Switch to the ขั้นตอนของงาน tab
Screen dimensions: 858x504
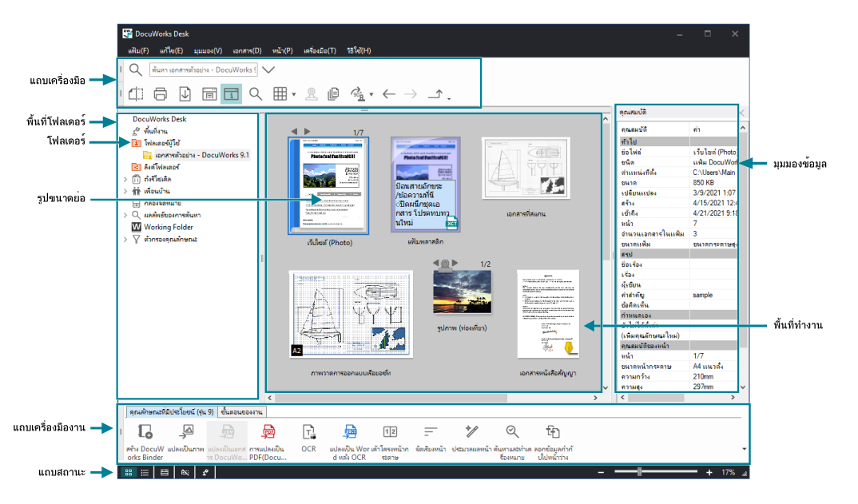[242, 412]
